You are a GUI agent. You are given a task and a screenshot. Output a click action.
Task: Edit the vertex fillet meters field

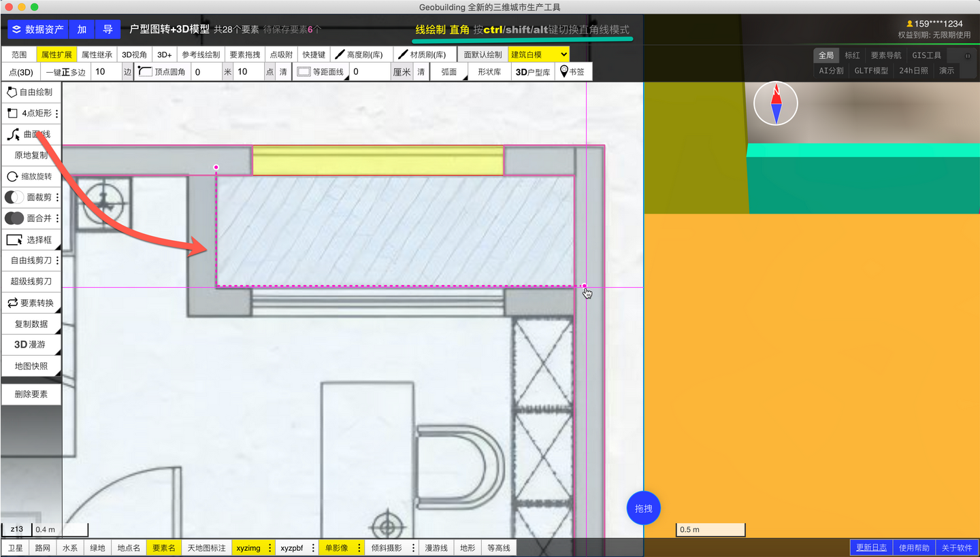(x=207, y=71)
